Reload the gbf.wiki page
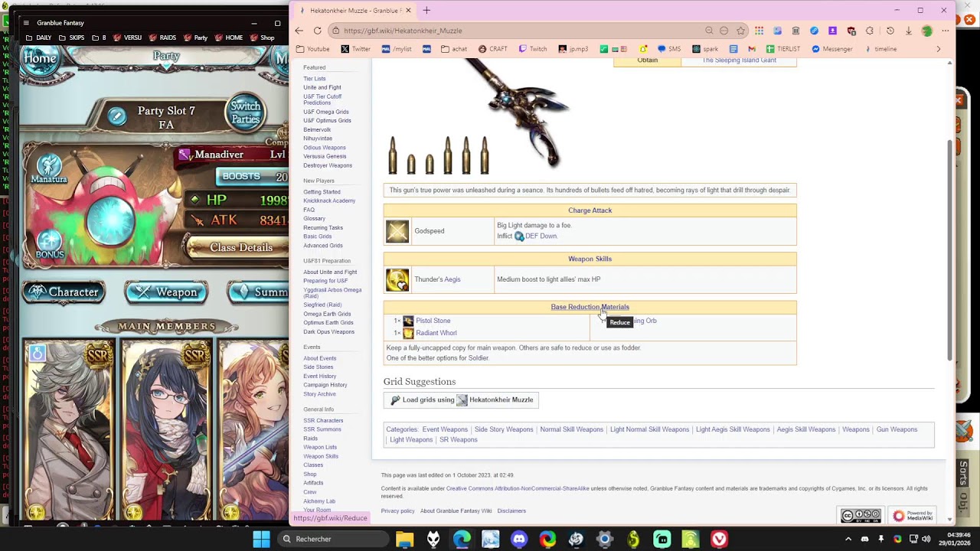This screenshot has height=551, width=980. (318, 31)
